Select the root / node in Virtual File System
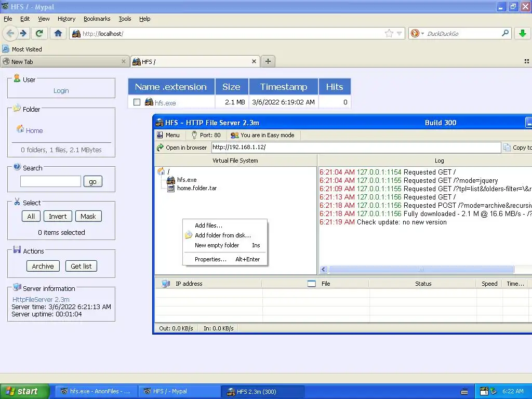 click(x=169, y=171)
